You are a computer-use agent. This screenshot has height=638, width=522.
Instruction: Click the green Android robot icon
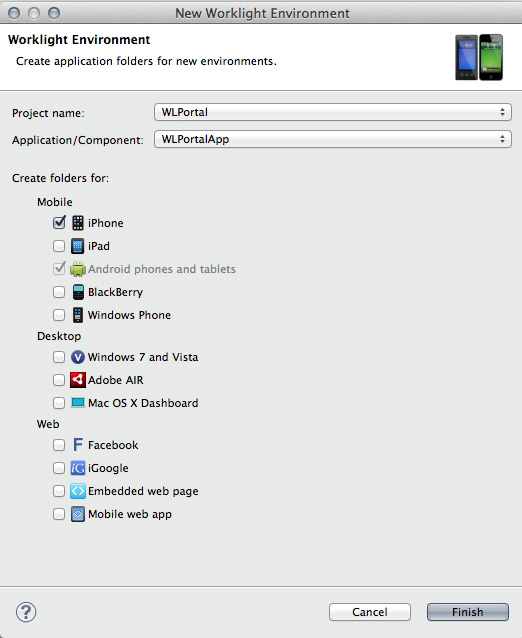(78, 269)
